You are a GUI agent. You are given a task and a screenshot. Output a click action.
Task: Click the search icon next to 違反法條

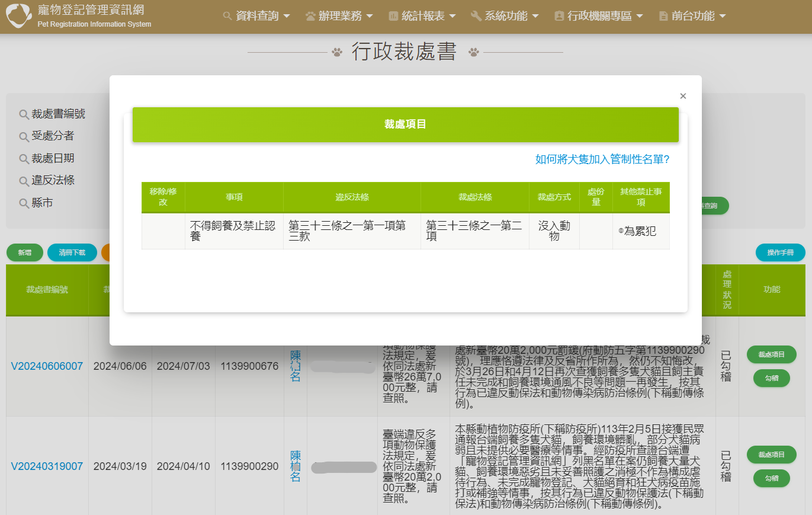[24, 181]
